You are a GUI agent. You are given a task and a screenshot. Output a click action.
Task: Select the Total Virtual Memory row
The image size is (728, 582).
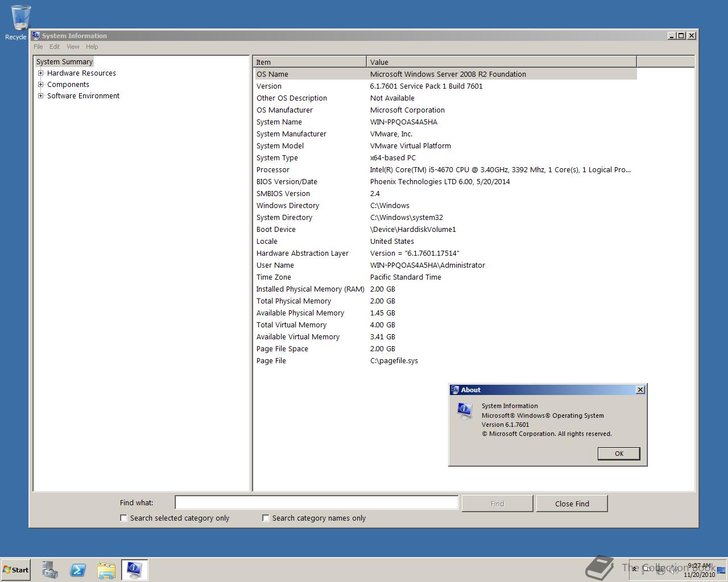(x=445, y=325)
